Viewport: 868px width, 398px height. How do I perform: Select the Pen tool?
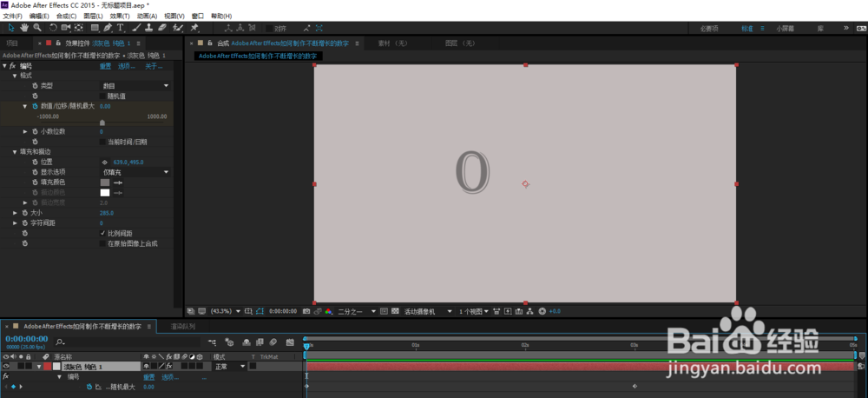[x=108, y=28]
